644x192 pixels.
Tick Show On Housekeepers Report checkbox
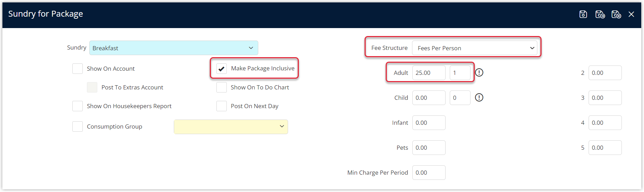(x=78, y=106)
